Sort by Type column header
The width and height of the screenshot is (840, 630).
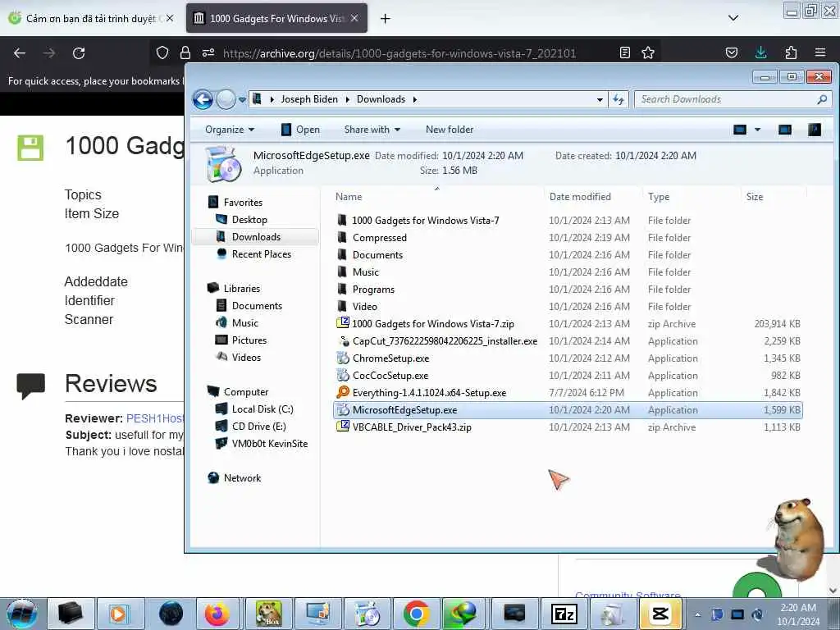(x=659, y=197)
